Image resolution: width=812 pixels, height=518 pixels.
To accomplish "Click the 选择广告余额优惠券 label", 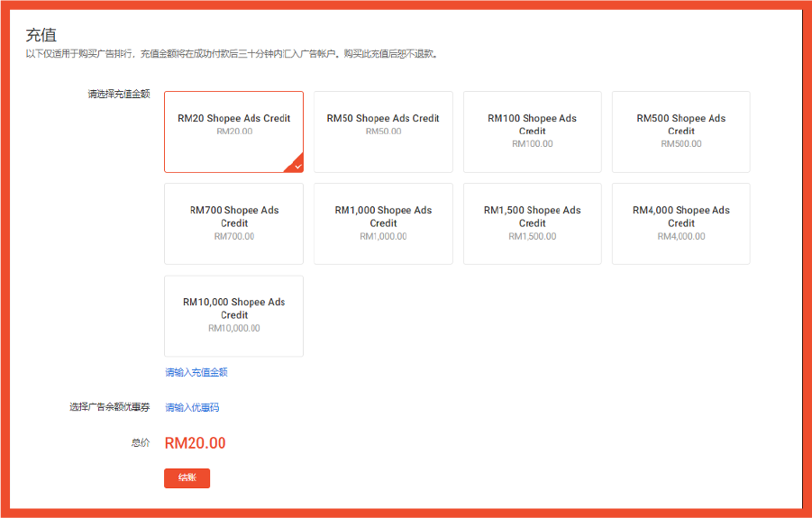I will coord(110,406).
